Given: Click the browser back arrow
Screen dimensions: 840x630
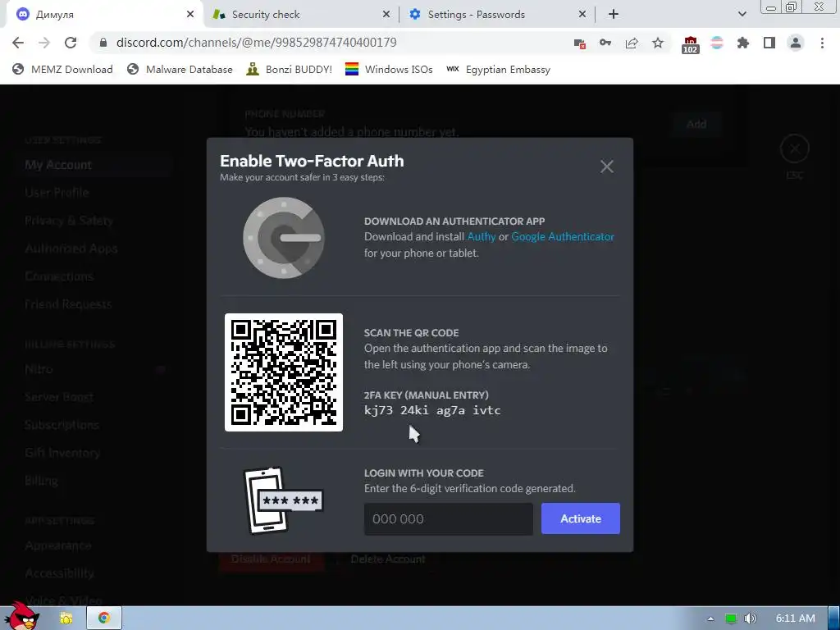Looking at the screenshot, I should [x=18, y=43].
